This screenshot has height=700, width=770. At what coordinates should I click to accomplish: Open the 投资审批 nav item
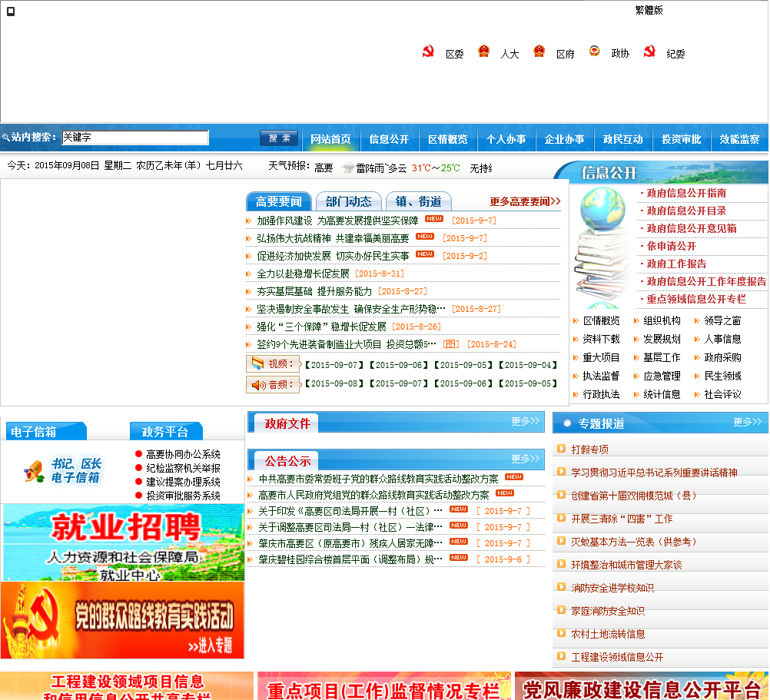681,139
